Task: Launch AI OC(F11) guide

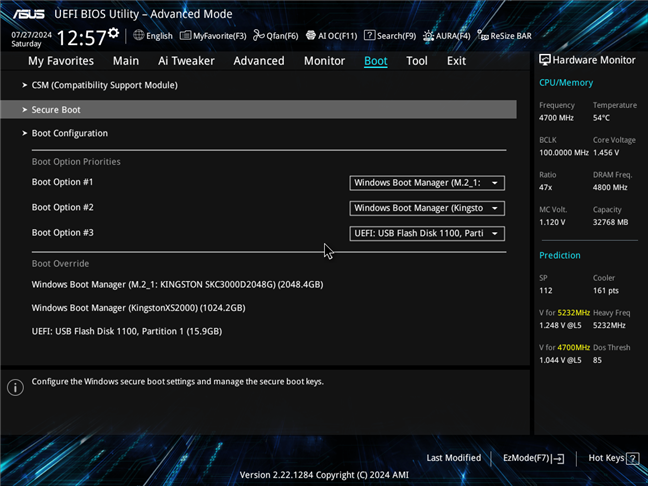Action: pos(331,36)
